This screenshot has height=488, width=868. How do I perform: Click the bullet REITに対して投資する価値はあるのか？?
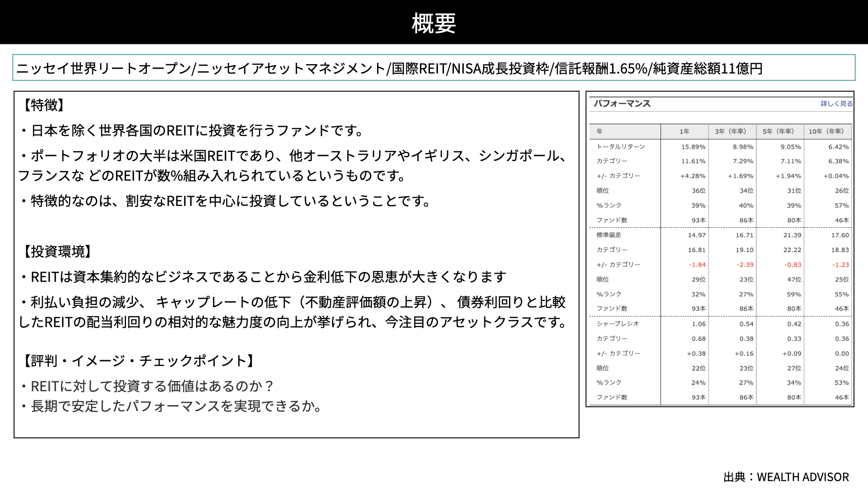147,386
